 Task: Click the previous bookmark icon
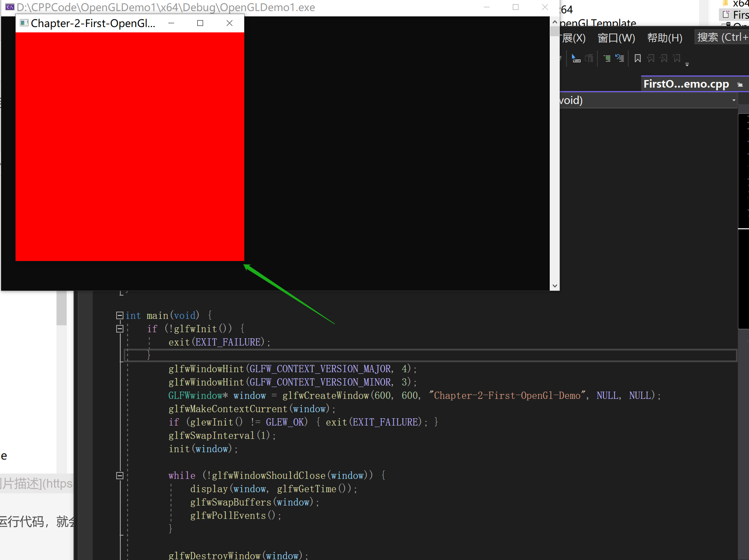tap(651, 58)
